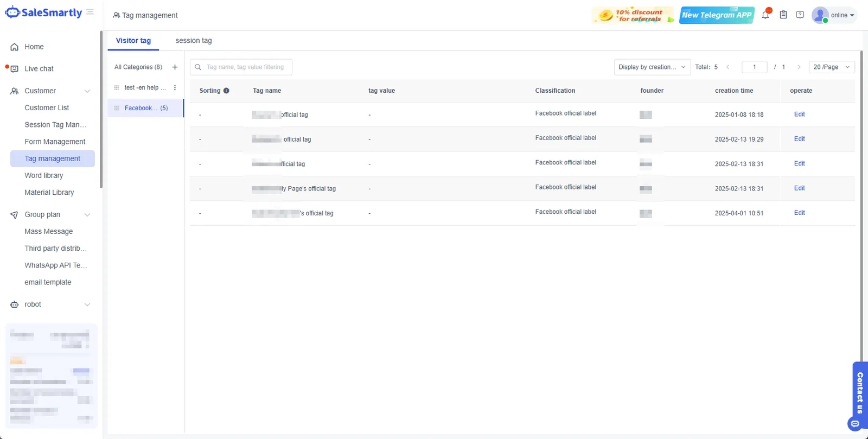This screenshot has width=868, height=439.
Task: Open Session Tag Management in sidebar
Action: tap(55, 125)
